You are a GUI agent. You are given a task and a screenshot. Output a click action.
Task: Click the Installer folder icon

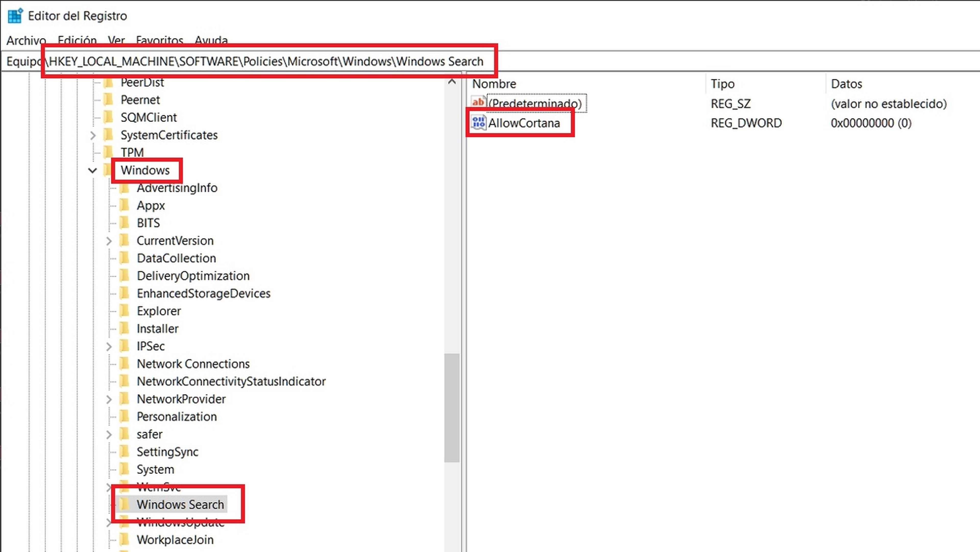pos(124,329)
